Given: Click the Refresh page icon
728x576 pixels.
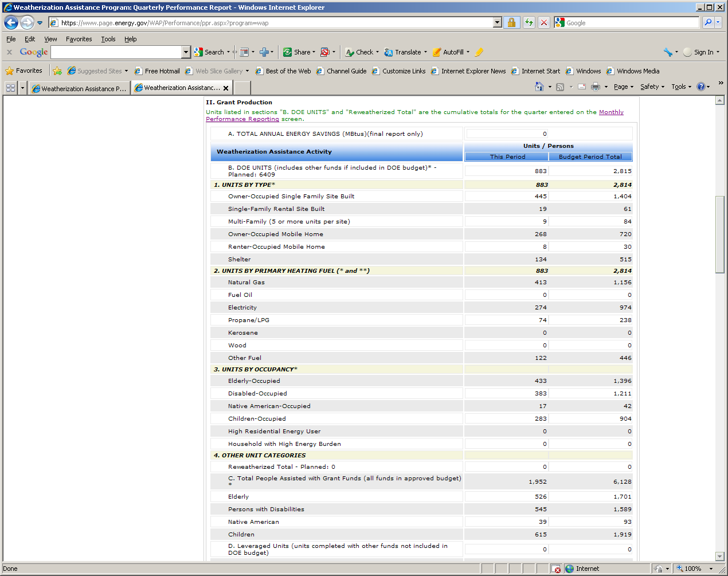Looking at the screenshot, I should (529, 23).
